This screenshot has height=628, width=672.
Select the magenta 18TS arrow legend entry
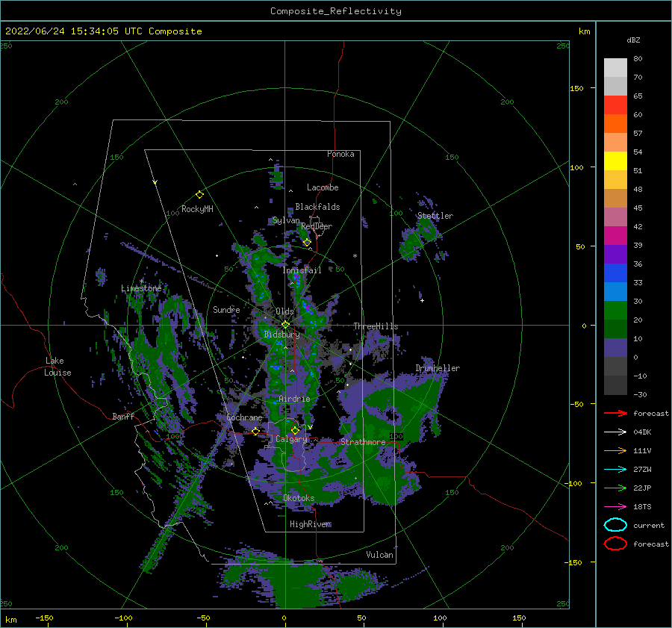[615, 507]
